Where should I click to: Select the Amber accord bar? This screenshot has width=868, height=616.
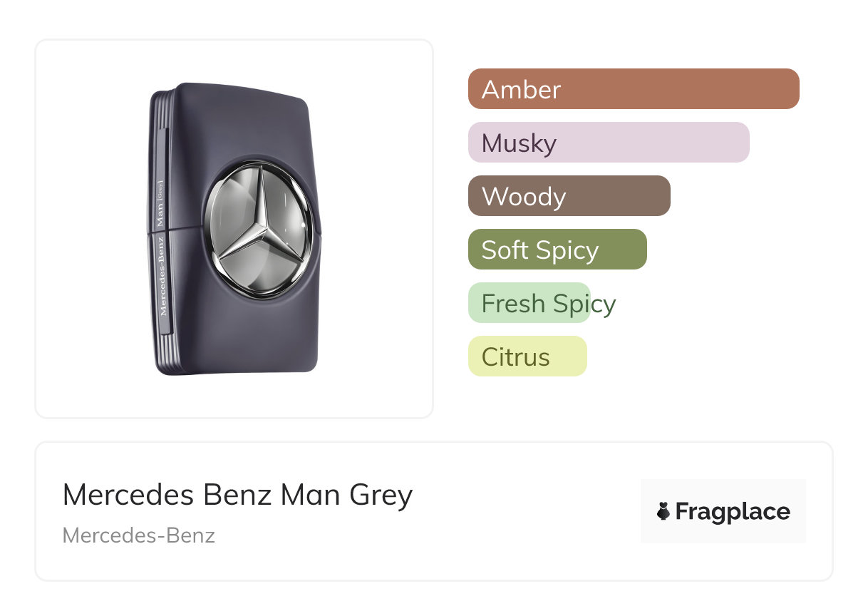click(633, 89)
